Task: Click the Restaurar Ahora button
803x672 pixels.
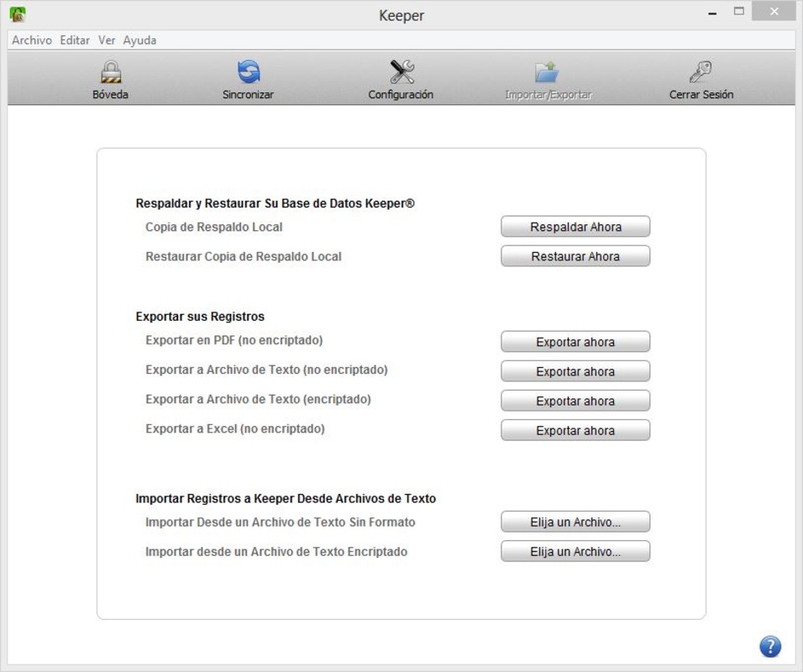Action: coord(575,256)
